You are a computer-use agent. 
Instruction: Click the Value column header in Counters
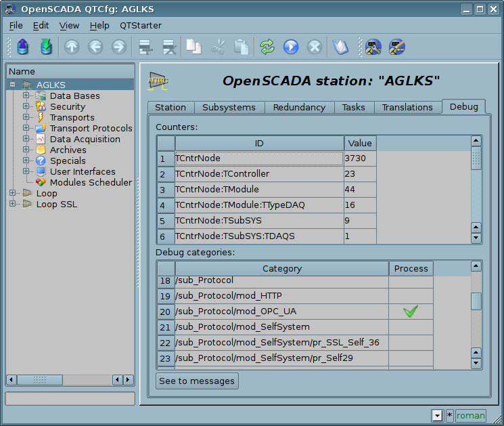tap(360, 143)
